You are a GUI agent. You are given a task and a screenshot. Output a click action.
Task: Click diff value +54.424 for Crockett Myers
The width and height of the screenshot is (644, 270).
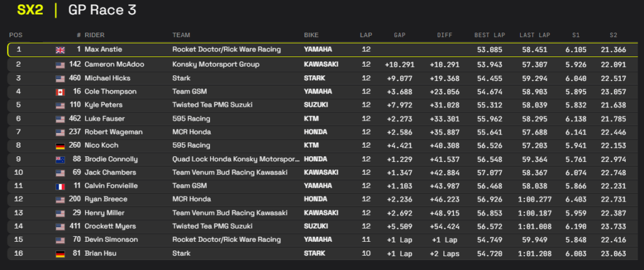(x=445, y=227)
